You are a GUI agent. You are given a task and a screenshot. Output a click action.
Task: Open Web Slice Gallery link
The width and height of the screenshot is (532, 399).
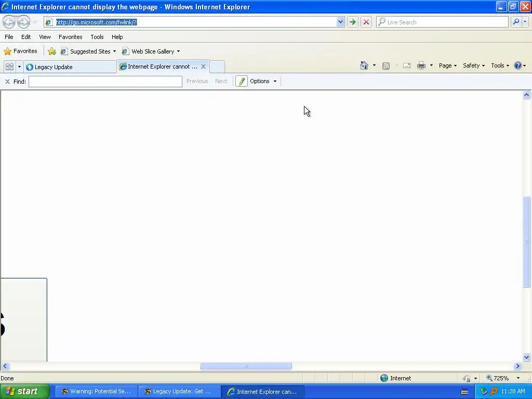[151, 51]
